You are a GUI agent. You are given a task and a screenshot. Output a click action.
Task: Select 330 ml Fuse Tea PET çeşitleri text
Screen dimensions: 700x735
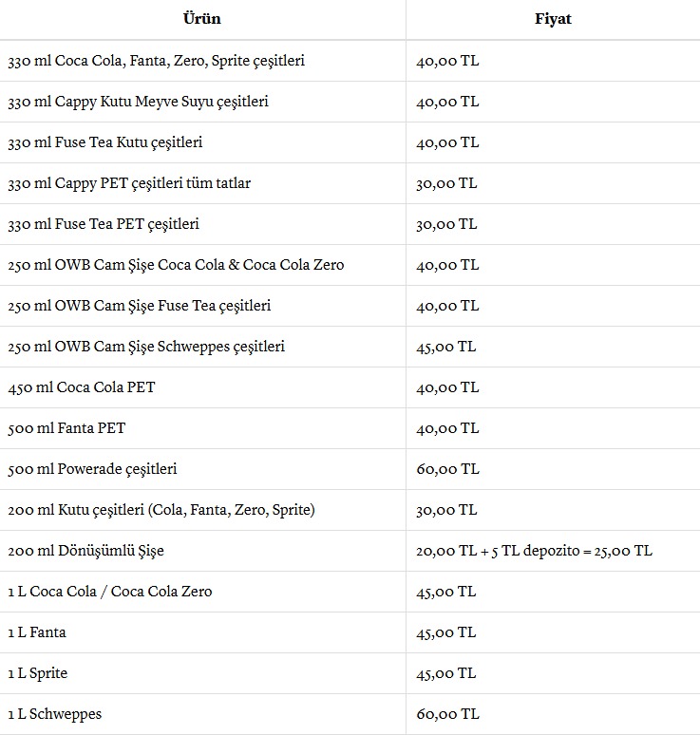(x=104, y=224)
